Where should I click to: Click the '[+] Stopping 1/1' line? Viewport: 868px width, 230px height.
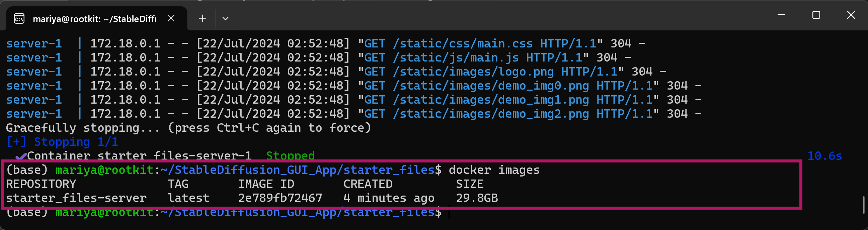click(x=62, y=142)
